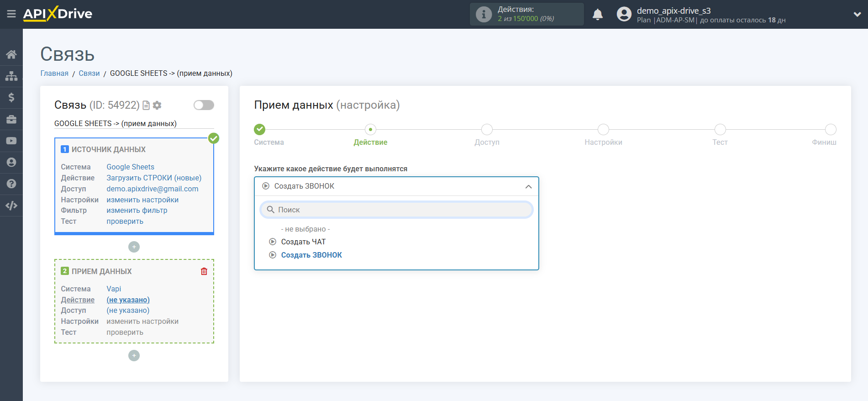
Task: Click receiver проверить test link
Action: [x=125, y=332]
